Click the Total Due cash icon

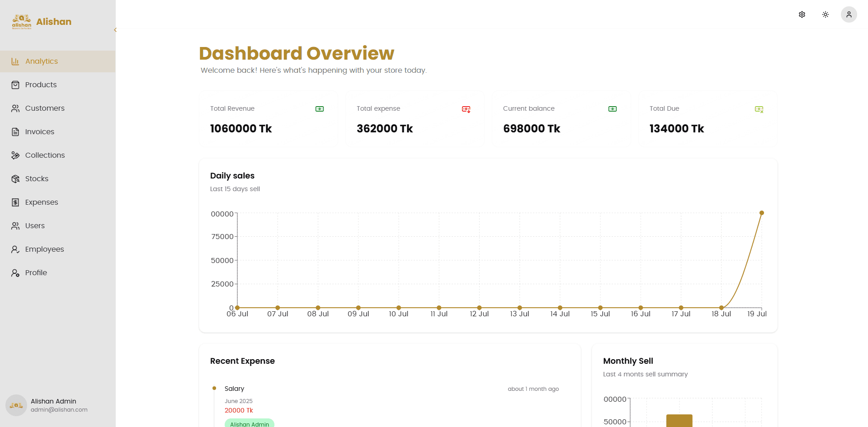coord(759,109)
